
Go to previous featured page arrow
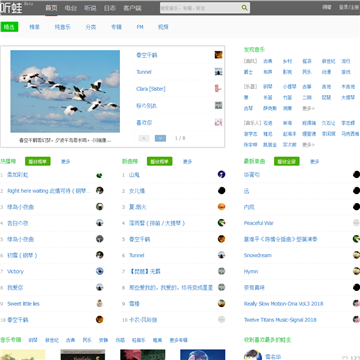(x=144, y=138)
